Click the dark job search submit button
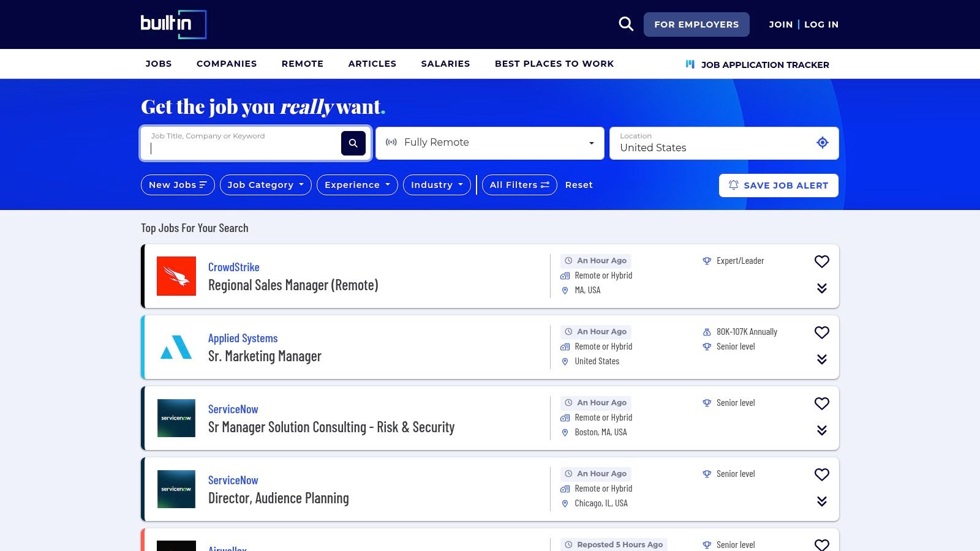The image size is (980, 551). coord(353,143)
